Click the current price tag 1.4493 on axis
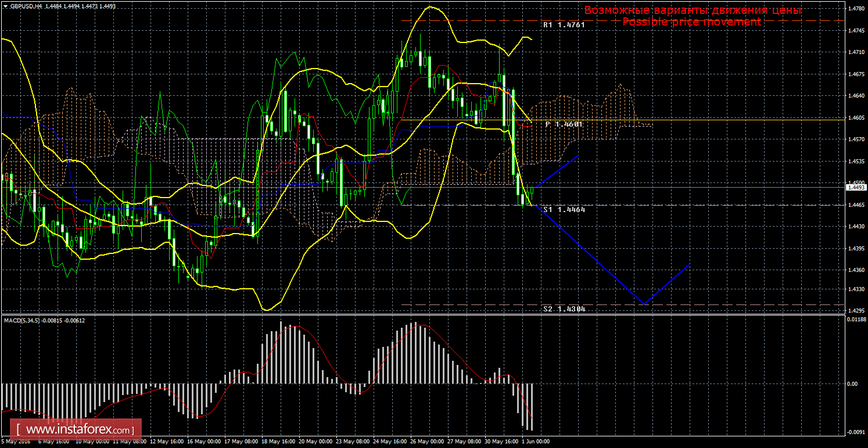 (856, 187)
